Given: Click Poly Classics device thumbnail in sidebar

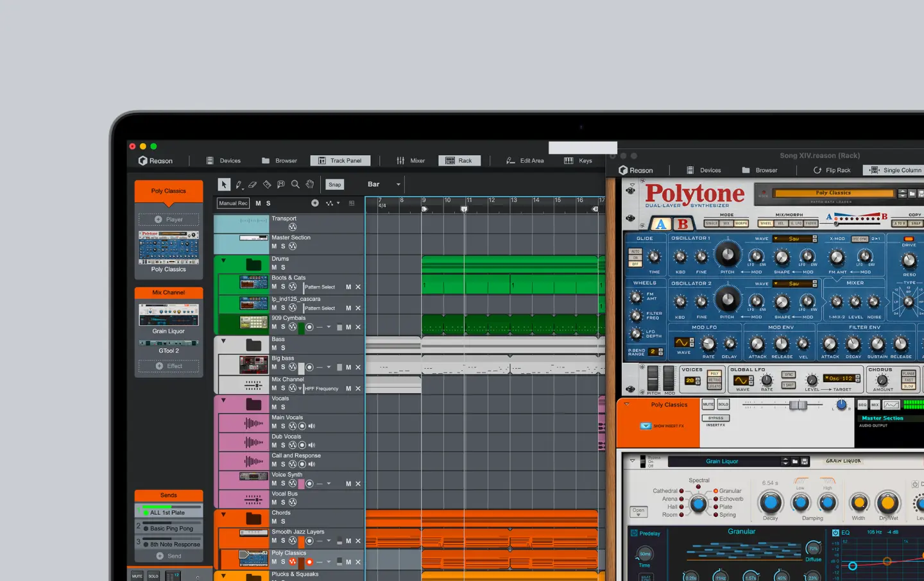Looking at the screenshot, I should pyautogui.click(x=169, y=248).
